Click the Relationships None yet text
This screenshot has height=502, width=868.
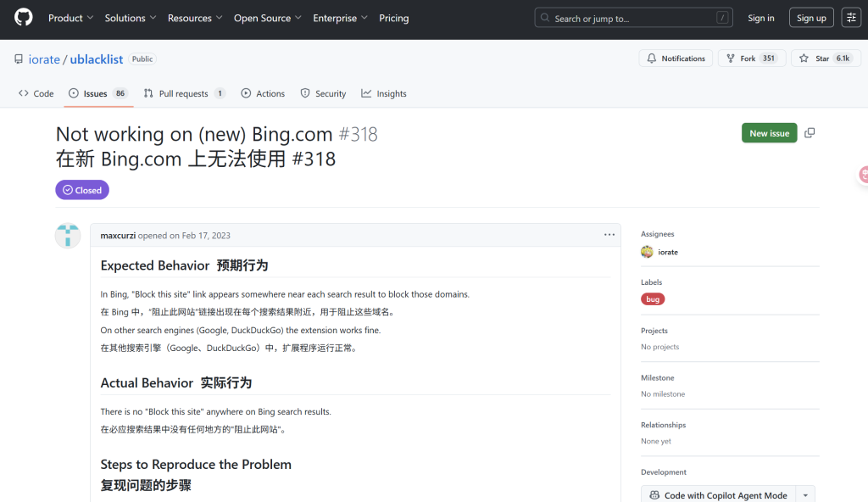(x=656, y=441)
